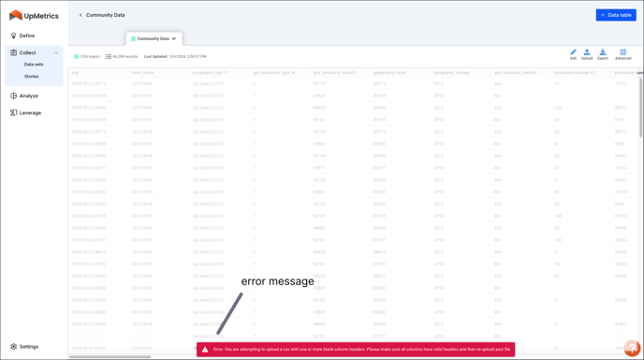Select cell 2010-2014_00693
This screenshot has height=360, width=644.
pos(89,108)
